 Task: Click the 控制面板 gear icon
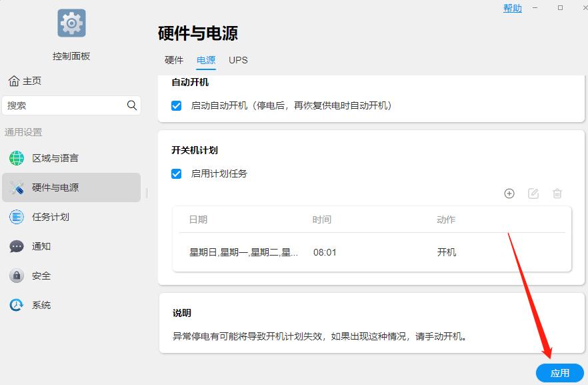click(x=71, y=22)
